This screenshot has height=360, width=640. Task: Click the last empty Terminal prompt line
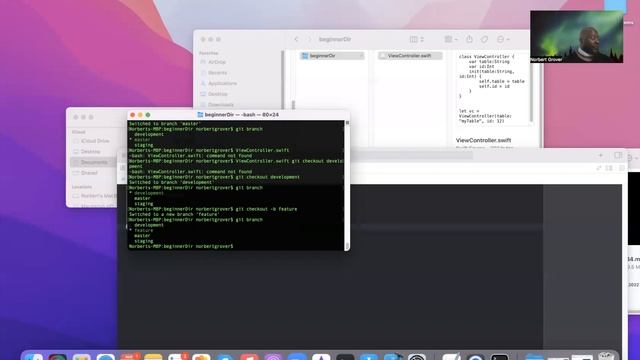point(181,247)
